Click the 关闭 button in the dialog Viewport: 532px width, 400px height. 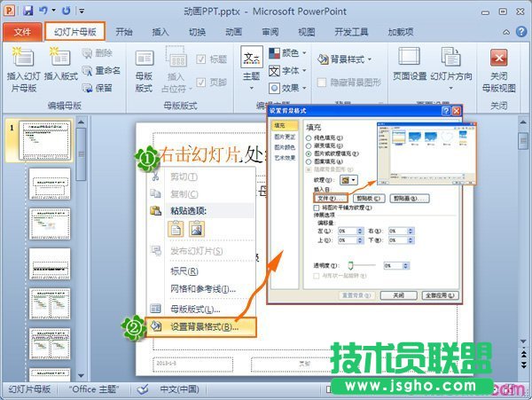(x=398, y=295)
